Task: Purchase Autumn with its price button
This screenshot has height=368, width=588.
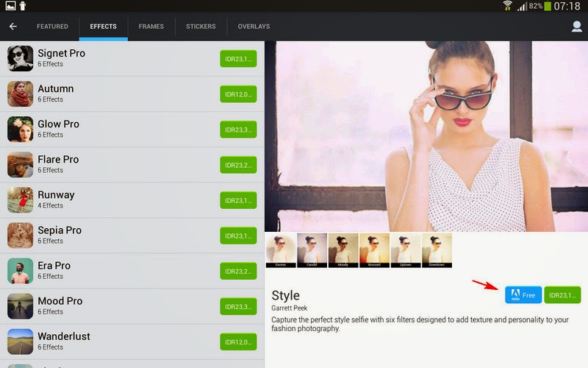Action: click(238, 94)
